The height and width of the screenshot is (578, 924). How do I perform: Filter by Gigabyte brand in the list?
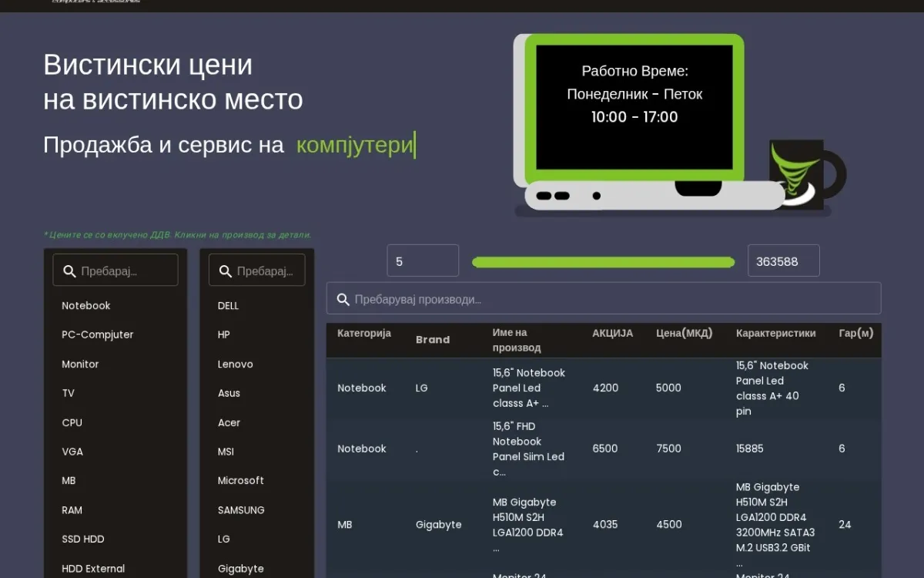pyautogui.click(x=241, y=568)
